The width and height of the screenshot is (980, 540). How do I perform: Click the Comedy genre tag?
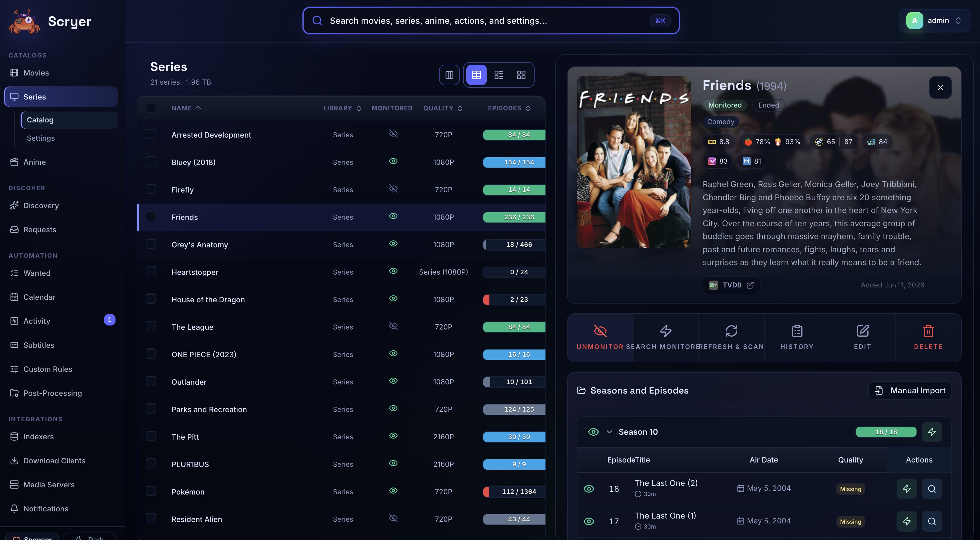tap(720, 122)
